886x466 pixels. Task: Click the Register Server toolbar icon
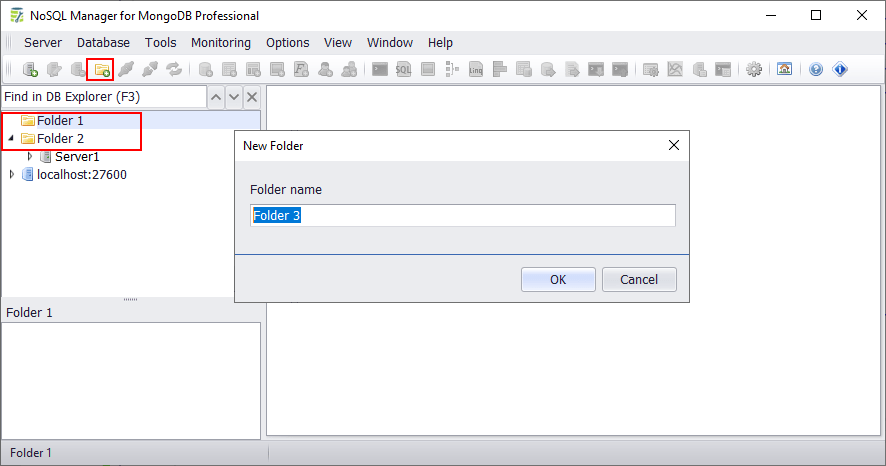coord(30,70)
